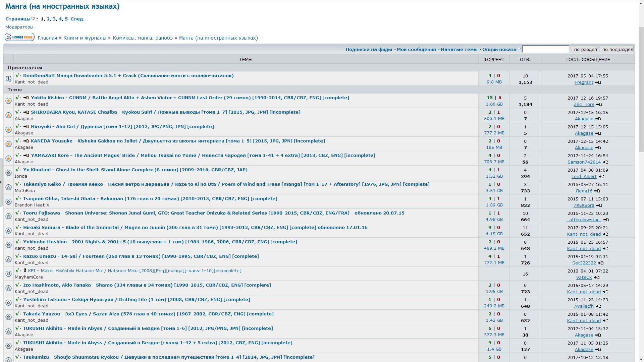Jump to newest post icon before Aho Girl title

click(26, 127)
